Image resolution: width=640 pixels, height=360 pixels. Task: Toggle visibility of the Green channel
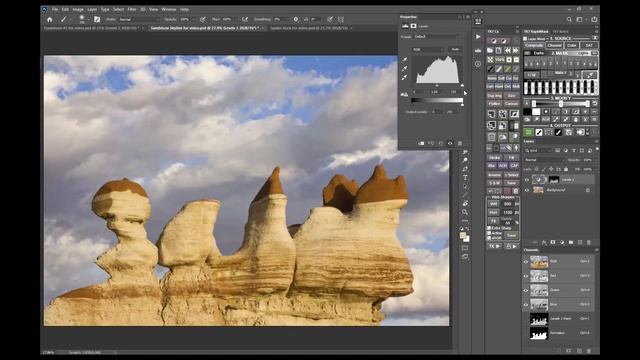526,290
